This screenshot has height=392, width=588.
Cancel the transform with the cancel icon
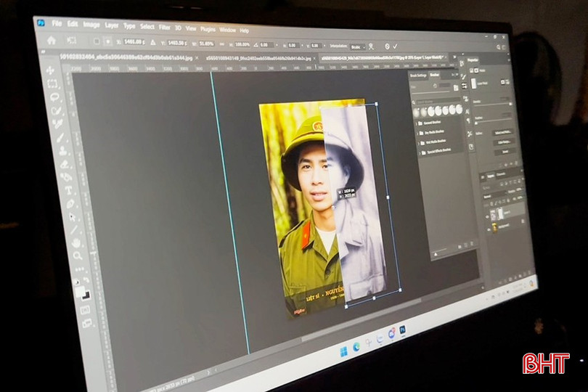[x=386, y=46]
